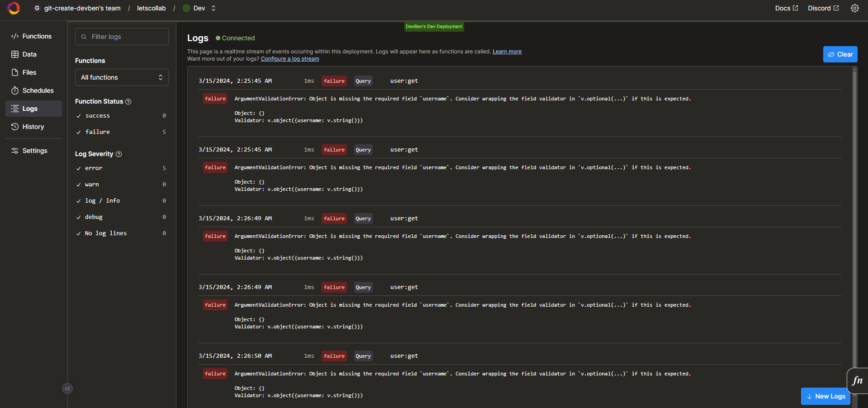Collapse the sidebar with the chevron button

click(x=67, y=389)
